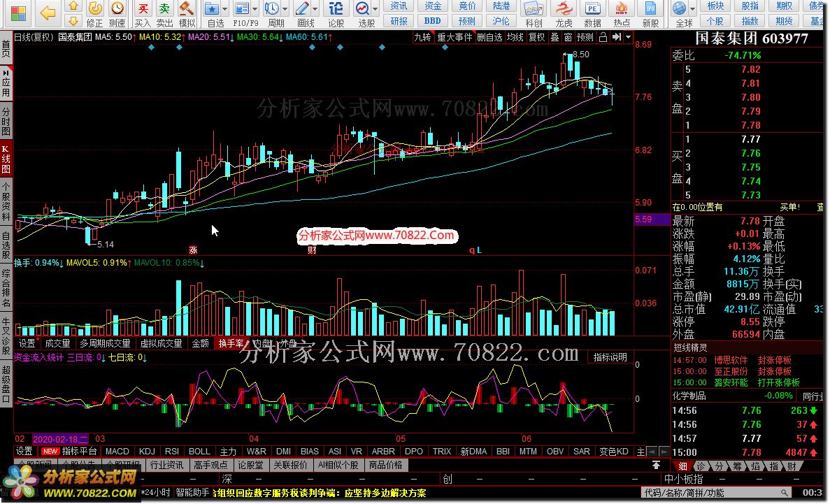Click the jump-to-end arrow icon
This screenshot has height=504, width=830.
click(616, 37)
